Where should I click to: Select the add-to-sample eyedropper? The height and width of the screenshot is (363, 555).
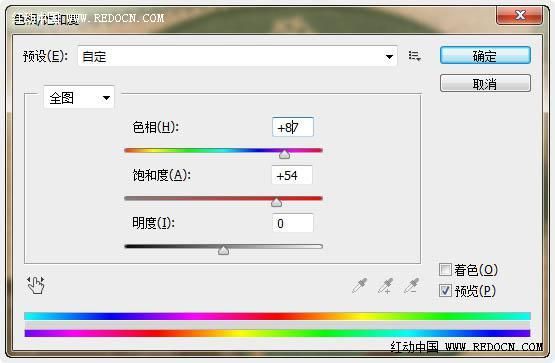pos(385,286)
